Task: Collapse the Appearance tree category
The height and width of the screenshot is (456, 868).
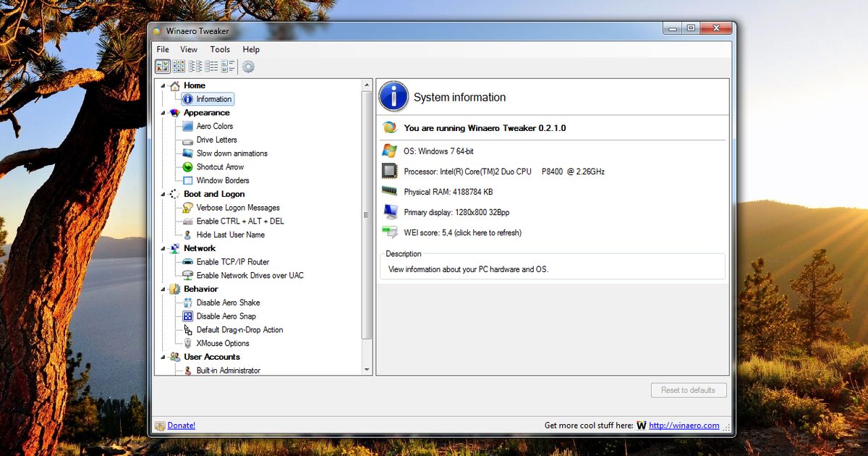Action: click(162, 113)
